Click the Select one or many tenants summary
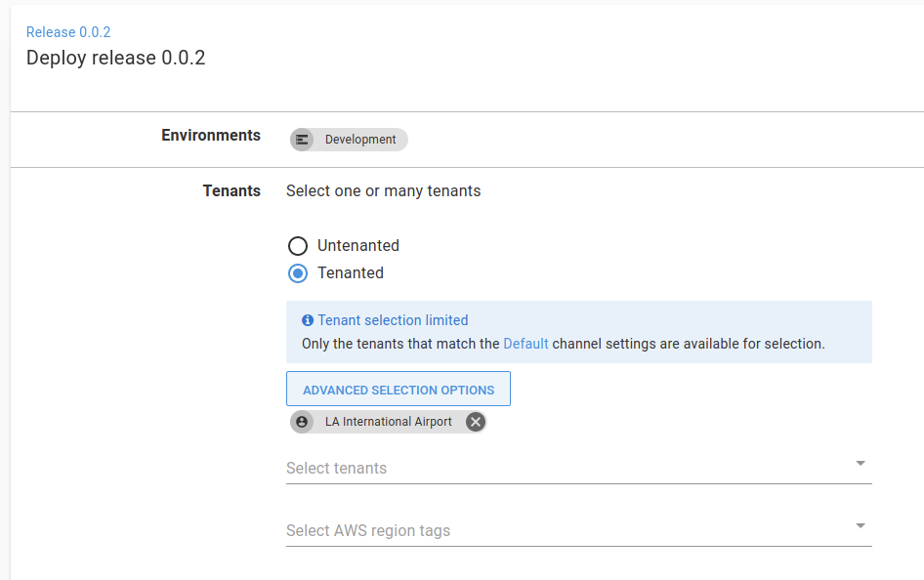This screenshot has height=580, width=924. 383,191
